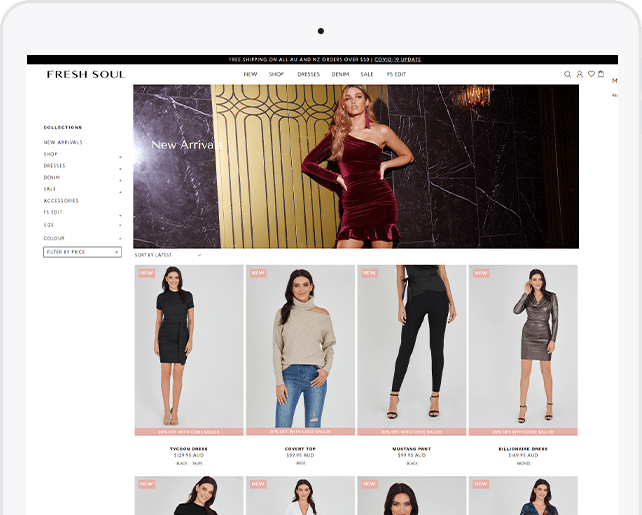Expand the Size filter arrow
Image resolution: width=642 pixels, height=515 pixels.
coord(120,225)
